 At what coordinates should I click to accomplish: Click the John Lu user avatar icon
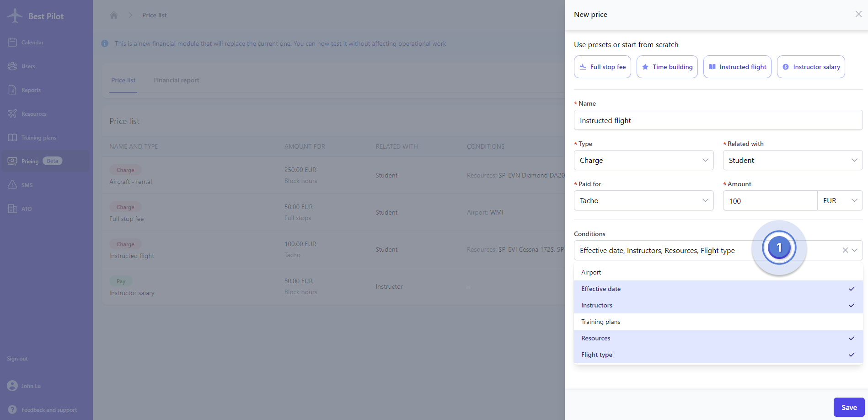coord(12,386)
